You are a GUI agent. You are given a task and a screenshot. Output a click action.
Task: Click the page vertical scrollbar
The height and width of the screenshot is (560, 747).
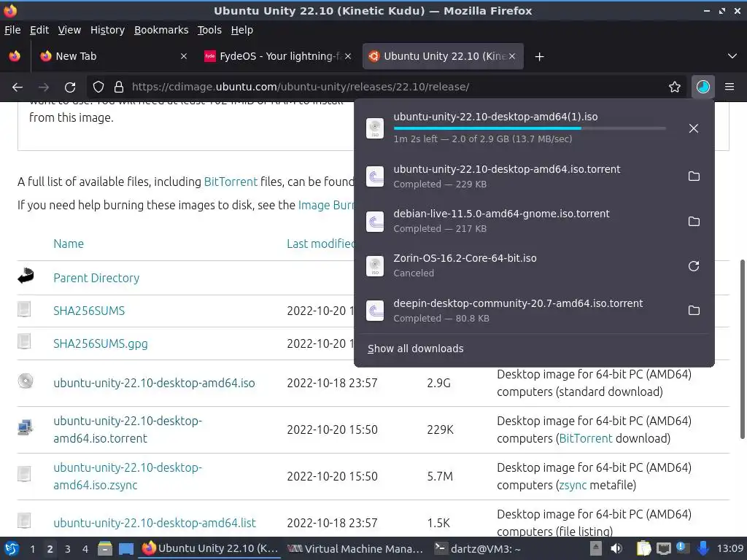tap(742, 349)
